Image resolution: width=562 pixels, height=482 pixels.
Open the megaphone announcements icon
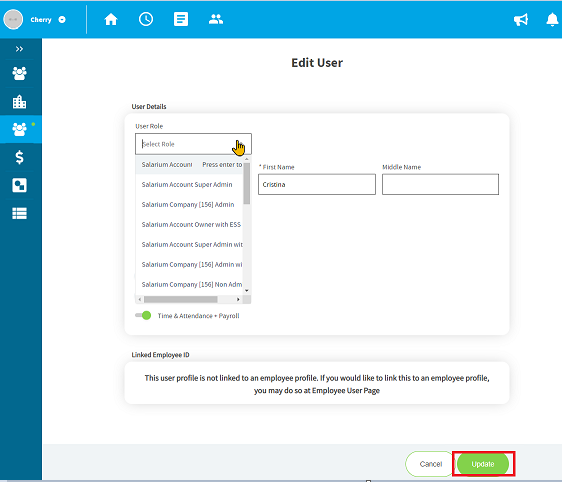point(521,19)
